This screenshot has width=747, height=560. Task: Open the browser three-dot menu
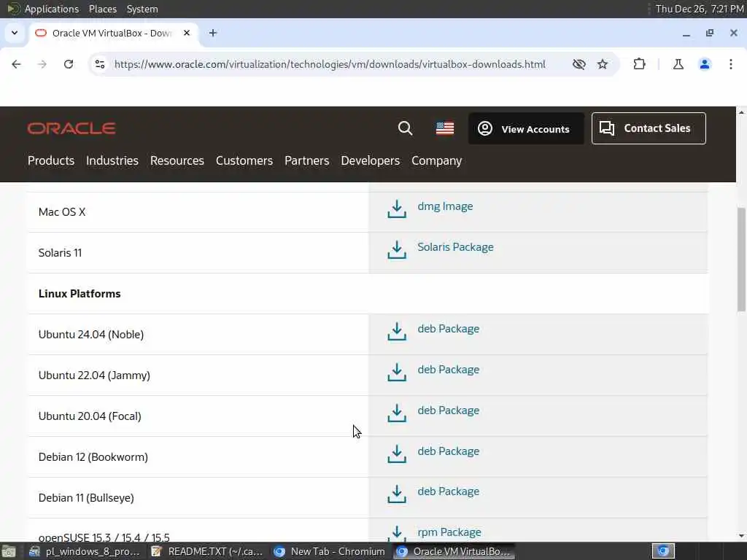tap(731, 64)
